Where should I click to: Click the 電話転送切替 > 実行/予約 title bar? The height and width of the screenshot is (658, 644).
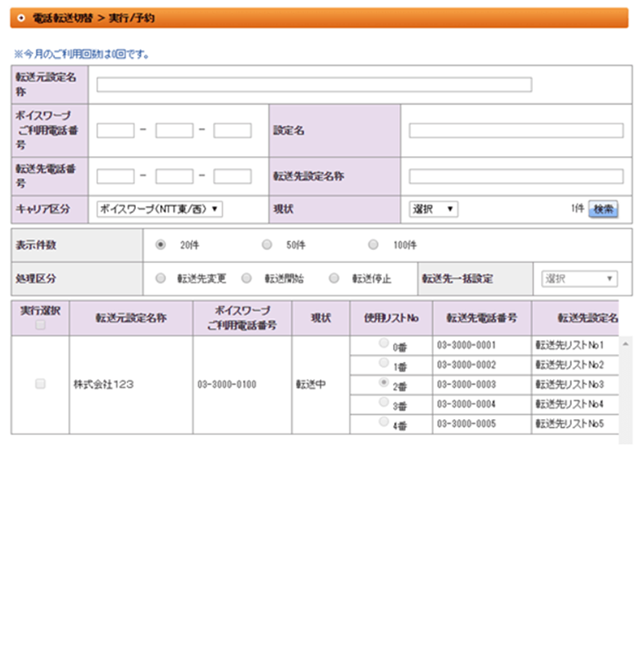click(x=319, y=18)
